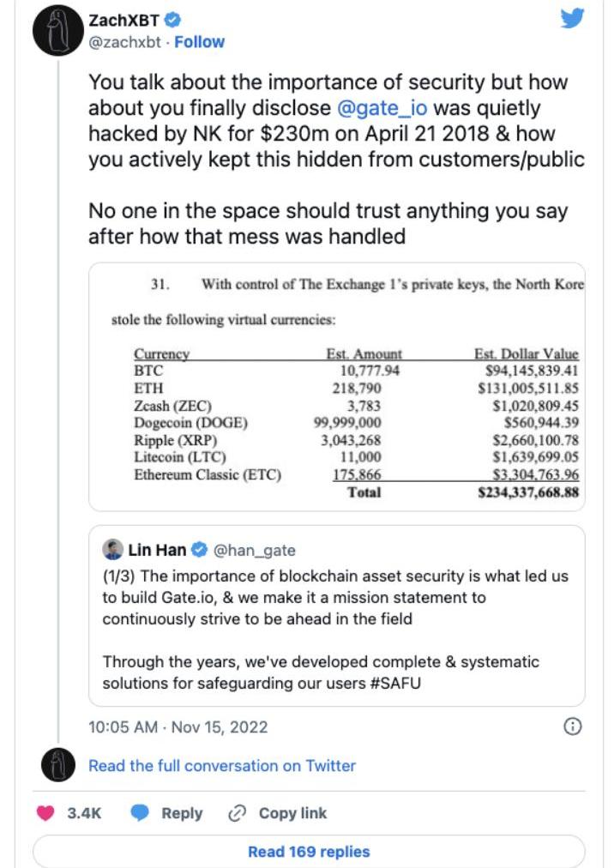Click ZachXBT's blue verified badge
Image resolution: width=614 pixels, height=868 pixels.
click(172, 20)
